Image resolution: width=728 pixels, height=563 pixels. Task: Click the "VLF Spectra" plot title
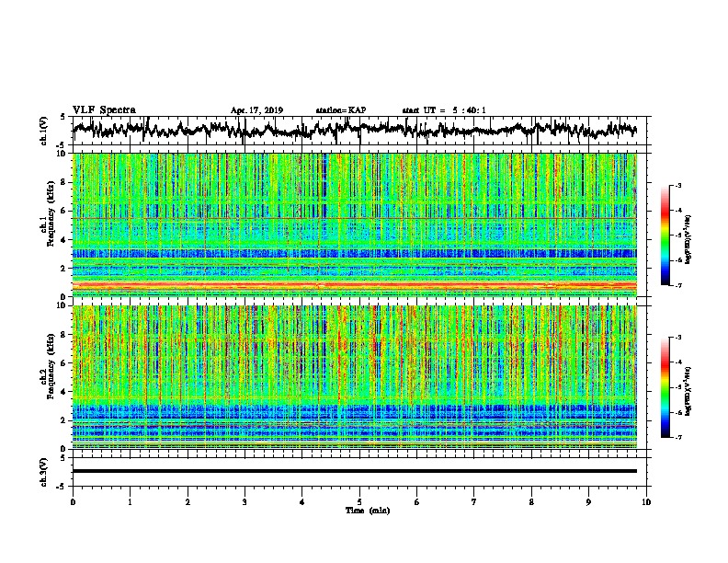pos(104,110)
